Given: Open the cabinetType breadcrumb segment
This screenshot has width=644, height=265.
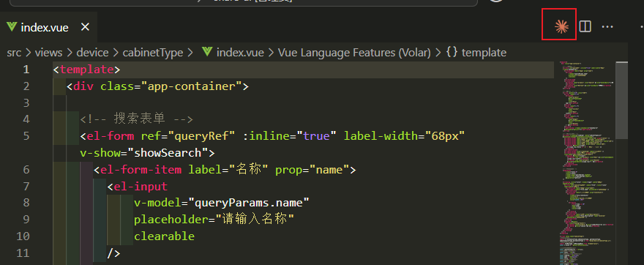Looking at the screenshot, I should tap(153, 53).
